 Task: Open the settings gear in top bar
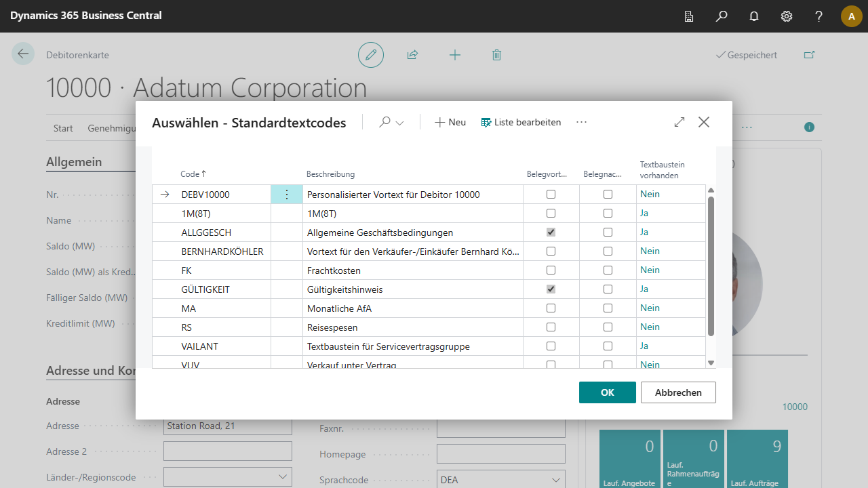[x=787, y=16]
